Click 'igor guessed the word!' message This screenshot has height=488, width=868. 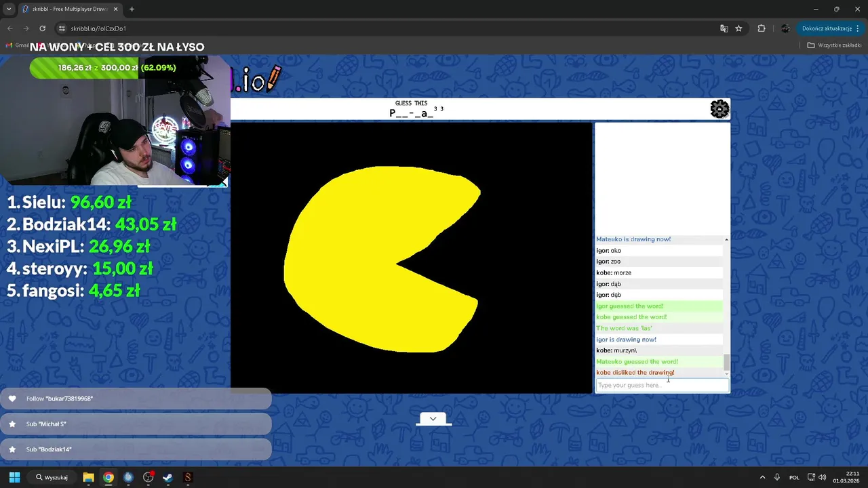point(630,306)
